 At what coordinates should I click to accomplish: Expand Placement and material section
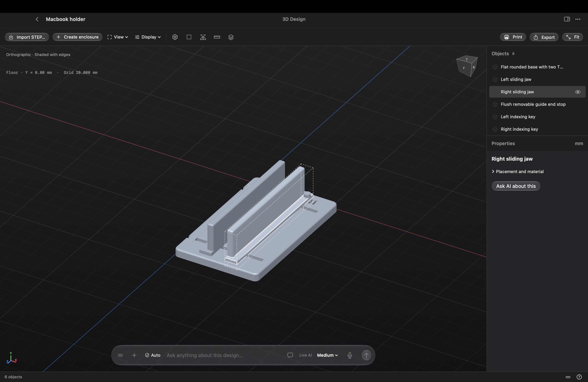pyautogui.click(x=518, y=172)
